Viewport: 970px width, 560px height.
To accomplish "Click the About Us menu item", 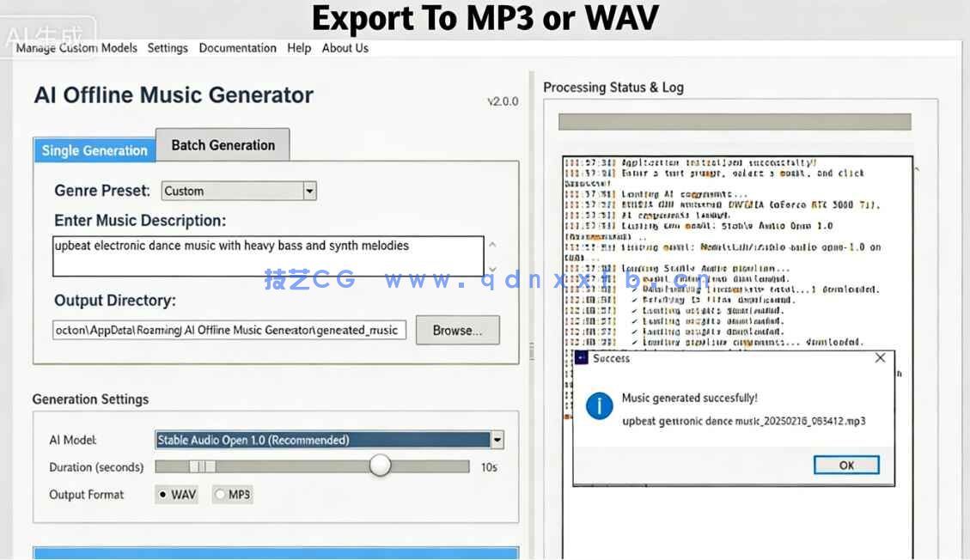I will click(345, 48).
